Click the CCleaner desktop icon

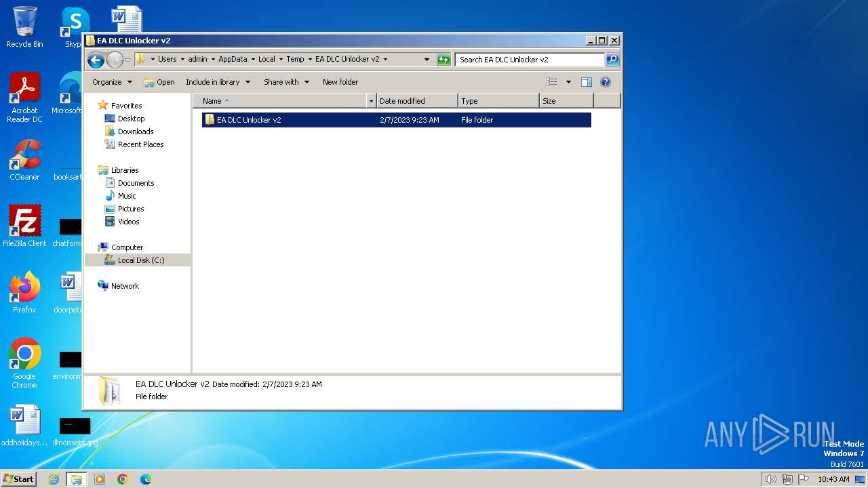coord(24,160)
